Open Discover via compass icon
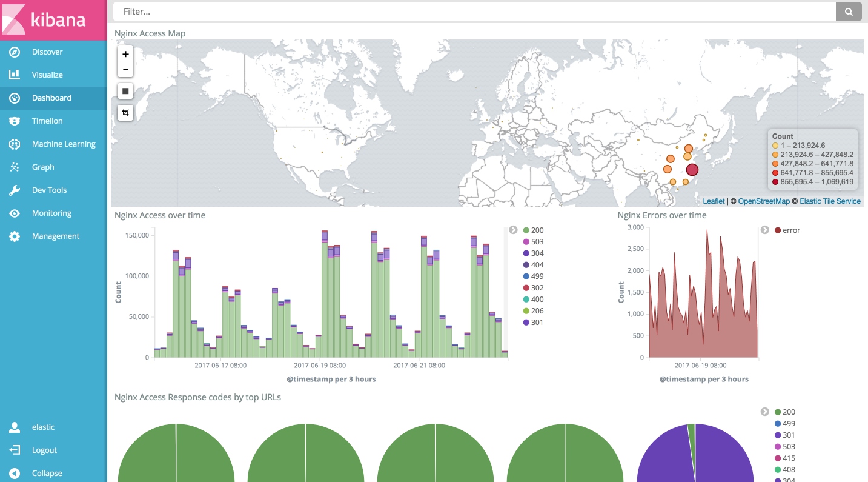868x482 pixels. click(x=15, y=52)
